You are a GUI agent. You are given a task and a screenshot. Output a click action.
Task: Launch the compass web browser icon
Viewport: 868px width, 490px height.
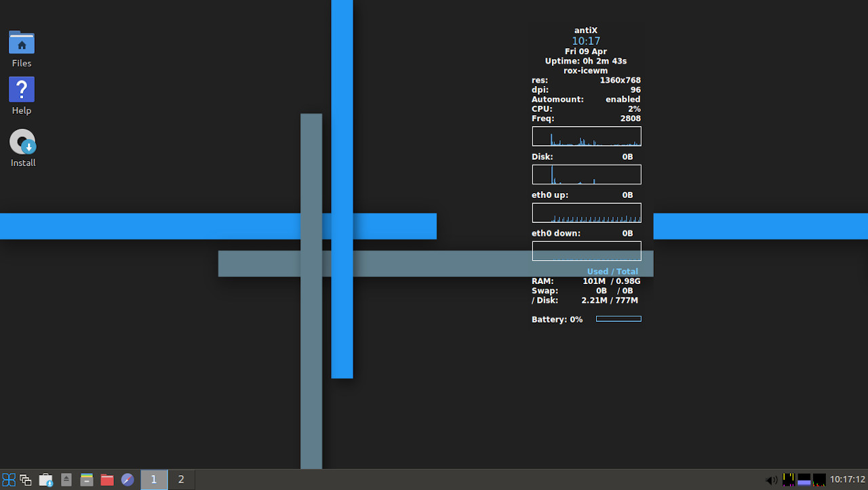point(127,480)
